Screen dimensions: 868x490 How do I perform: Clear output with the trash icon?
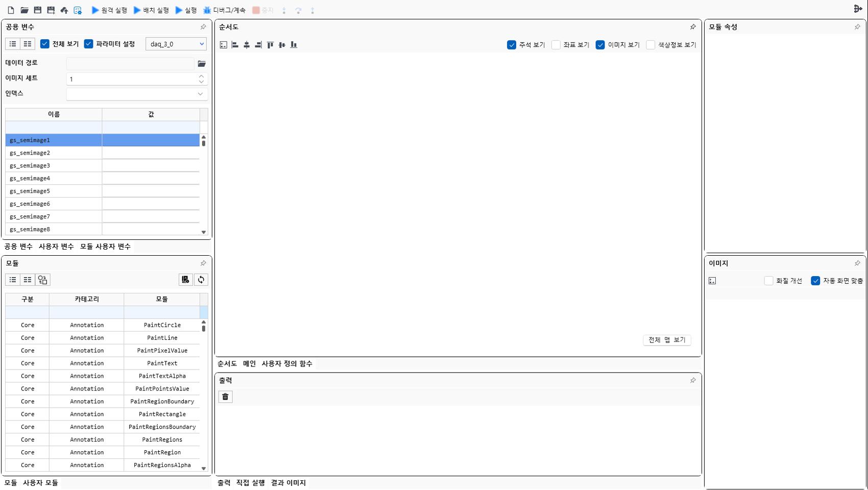[x=225, y=397]
